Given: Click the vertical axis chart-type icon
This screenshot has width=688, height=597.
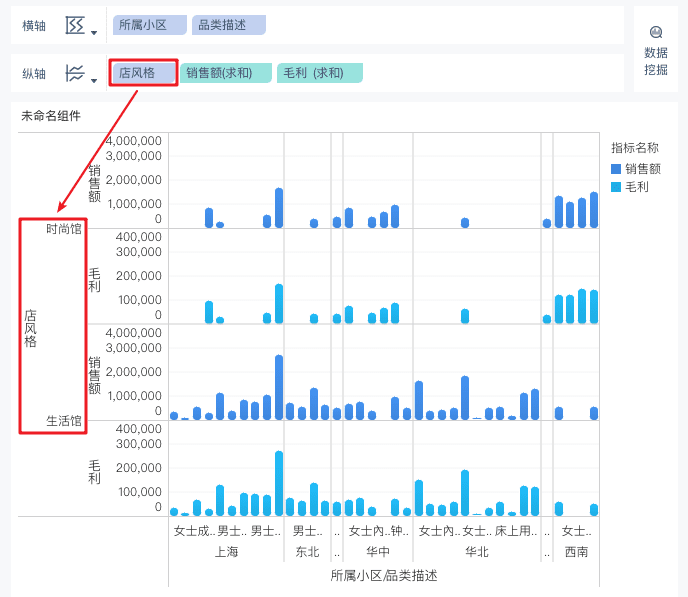Looking at the screenshot, I should [x=75, y=73].
